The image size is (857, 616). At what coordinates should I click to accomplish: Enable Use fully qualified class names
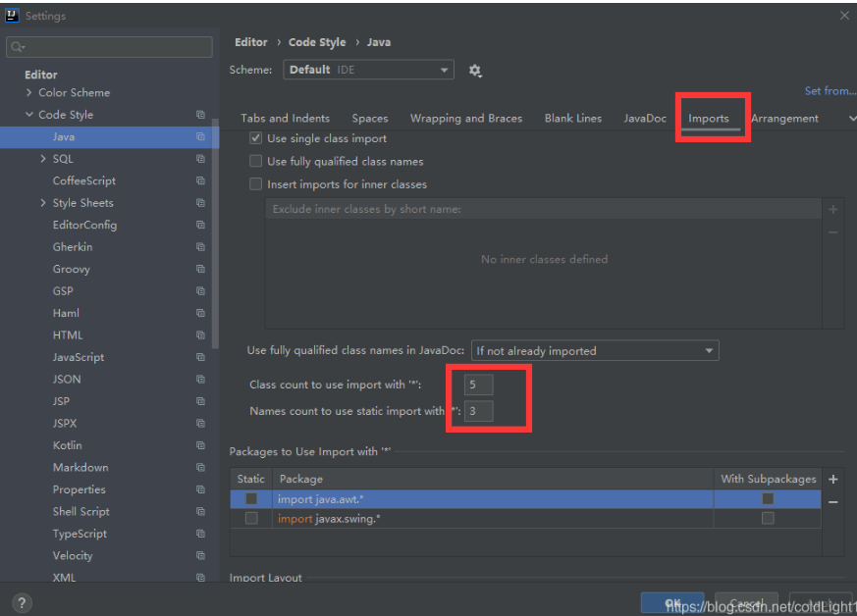pyautogui.click(x=256, y=161)
